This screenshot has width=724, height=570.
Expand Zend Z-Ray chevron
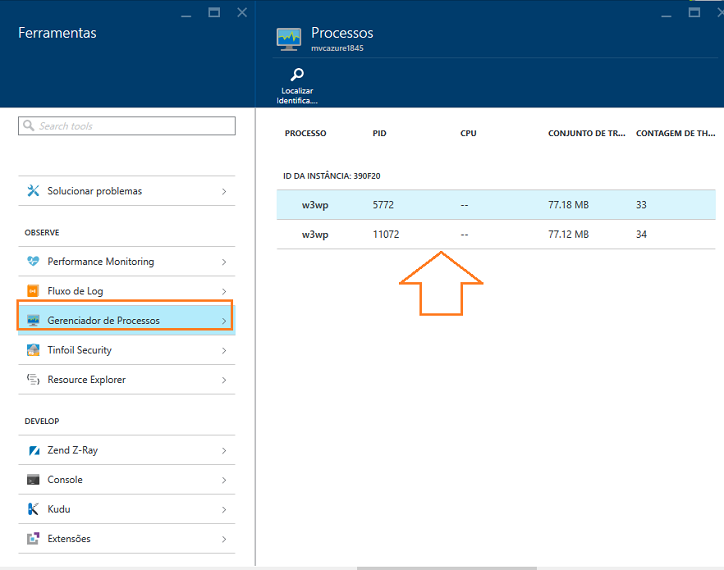(x=224, y=451)
